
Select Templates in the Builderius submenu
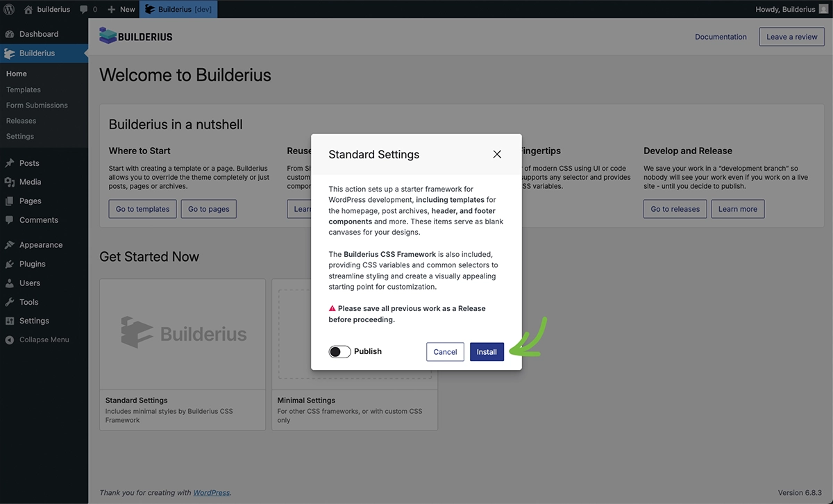pyautogui.click(x=24, y=89)
